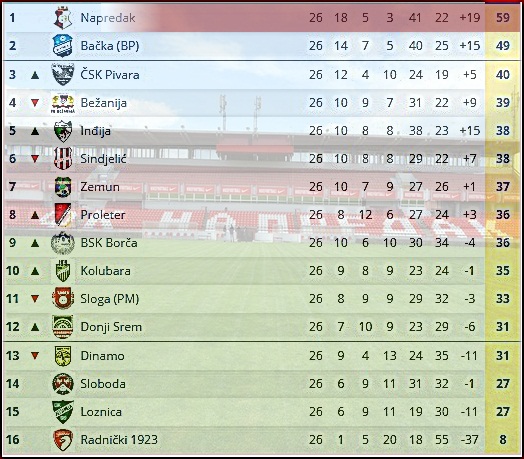Click the Sindjelić striped badge

coord(63,158)
